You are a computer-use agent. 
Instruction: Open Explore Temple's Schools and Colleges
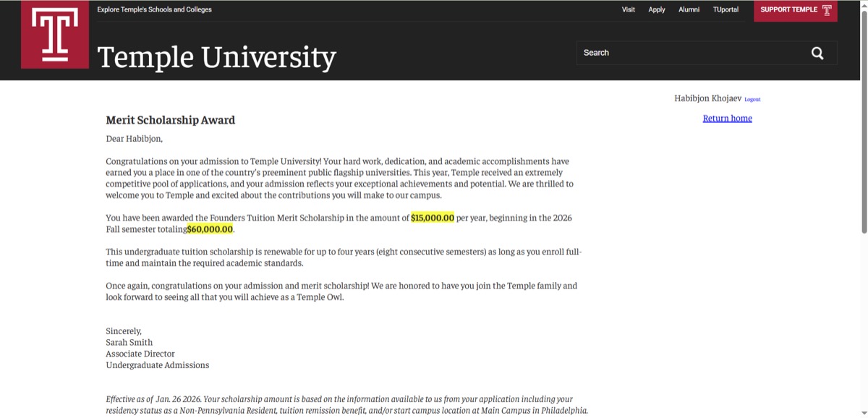tap(155, 9)
